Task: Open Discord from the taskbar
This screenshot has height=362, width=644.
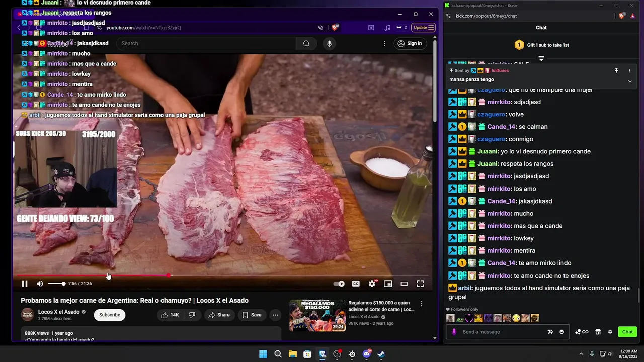Action: tap(367, 354)
